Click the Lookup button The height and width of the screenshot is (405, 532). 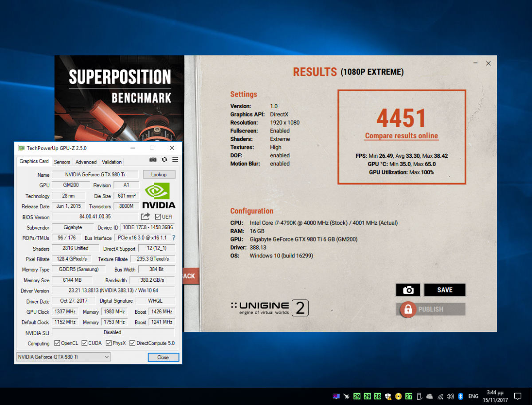tap(159, 175)
